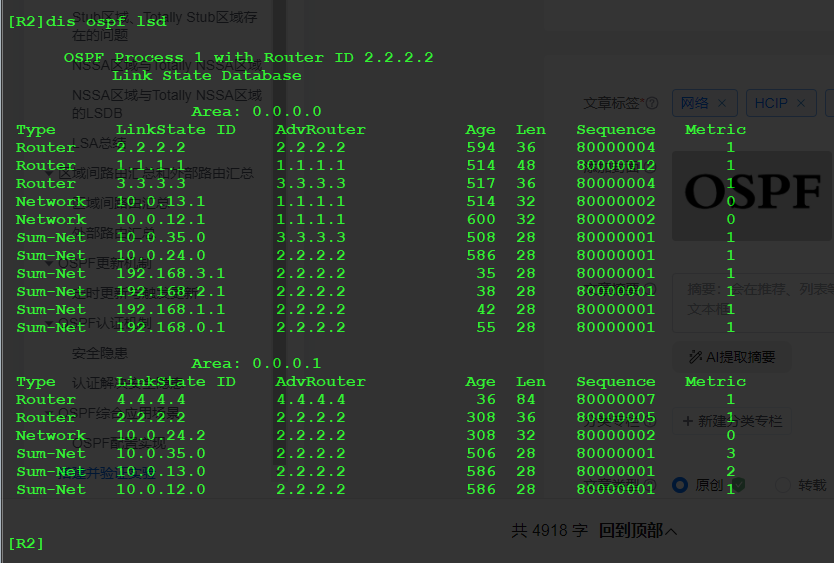
Task: Click the 'dis ospf lsd' command text
Action: coord(106,21)
